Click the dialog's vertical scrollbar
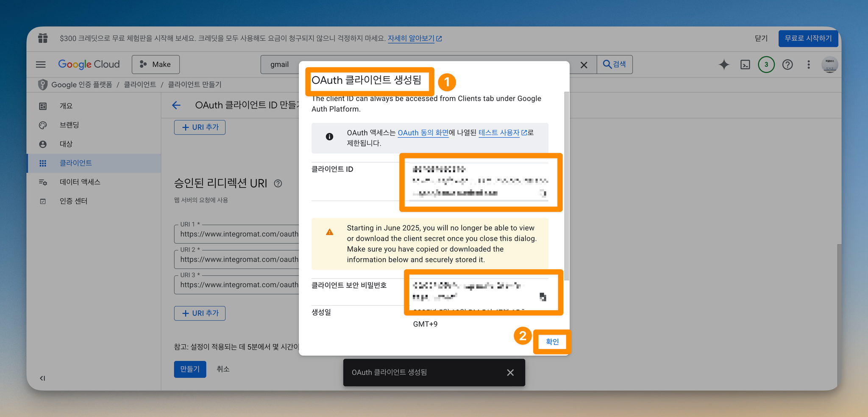Image resolution: width=868 pixels, height=417 pixels. pos(567,186)
